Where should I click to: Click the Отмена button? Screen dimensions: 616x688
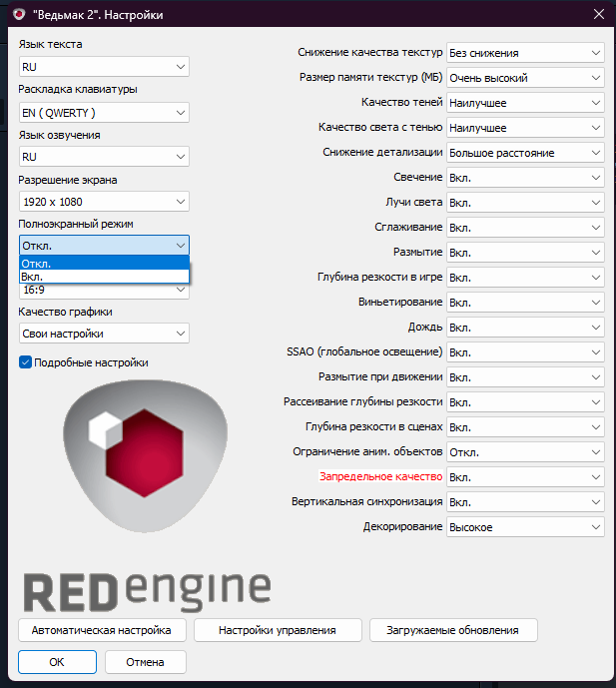click(145, 662)
